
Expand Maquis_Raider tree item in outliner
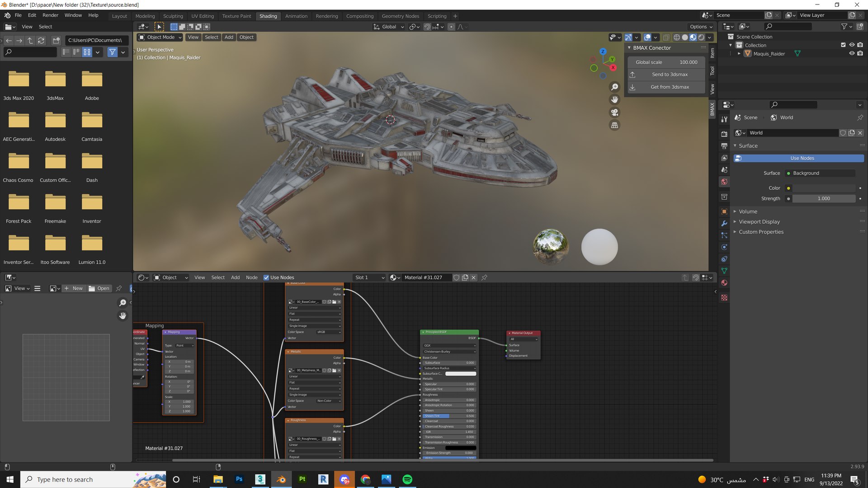tap(739, 54)
